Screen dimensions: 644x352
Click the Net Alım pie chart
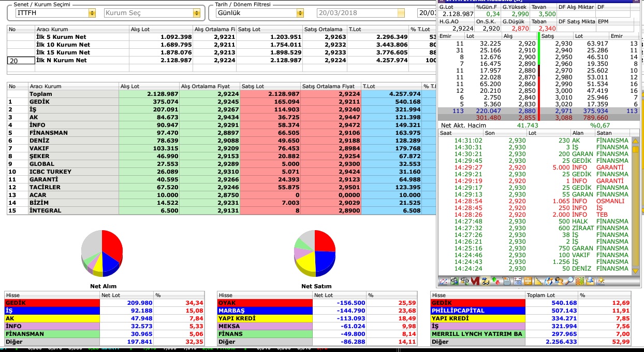[x=103, y=254]
